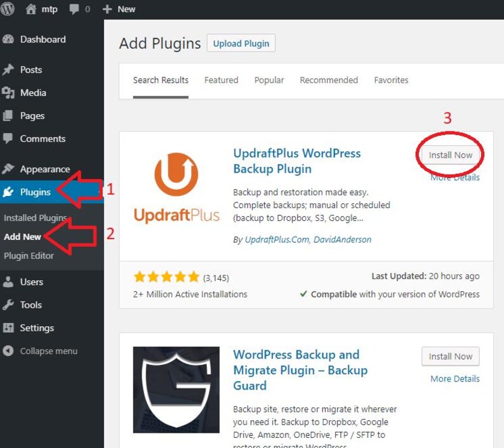Click the Backup Guard shield thumbnail

tap(176, 390)
